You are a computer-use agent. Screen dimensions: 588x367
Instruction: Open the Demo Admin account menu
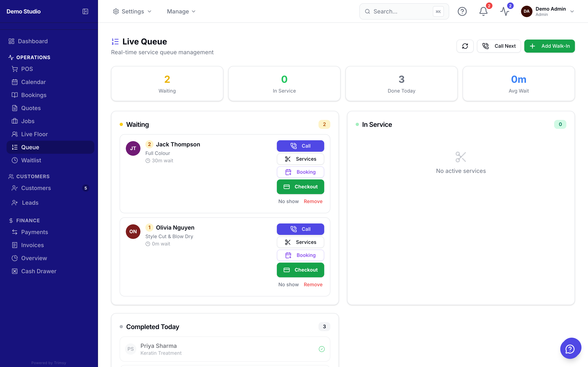[x=547, y=11]
